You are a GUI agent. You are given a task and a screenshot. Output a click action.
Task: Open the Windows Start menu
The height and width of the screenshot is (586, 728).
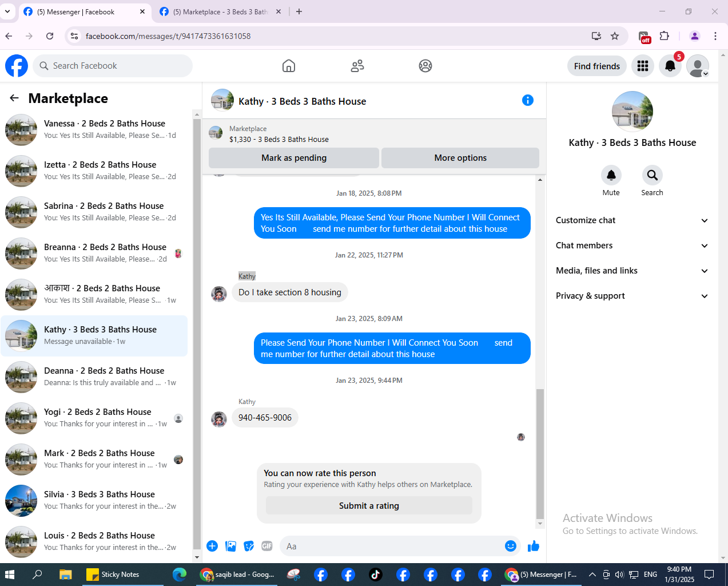pyautogui.click(x=10, y=575)
